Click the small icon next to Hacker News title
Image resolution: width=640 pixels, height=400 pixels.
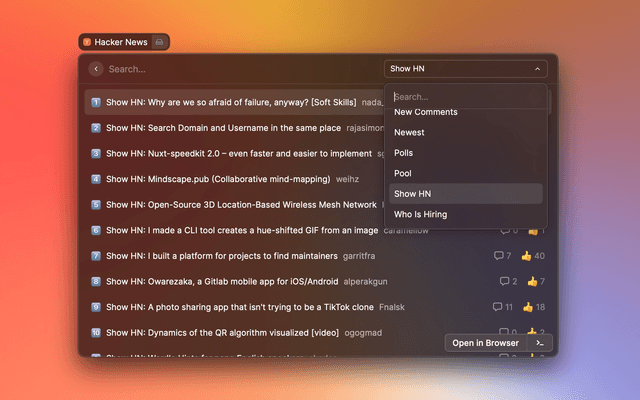(159, 43)
